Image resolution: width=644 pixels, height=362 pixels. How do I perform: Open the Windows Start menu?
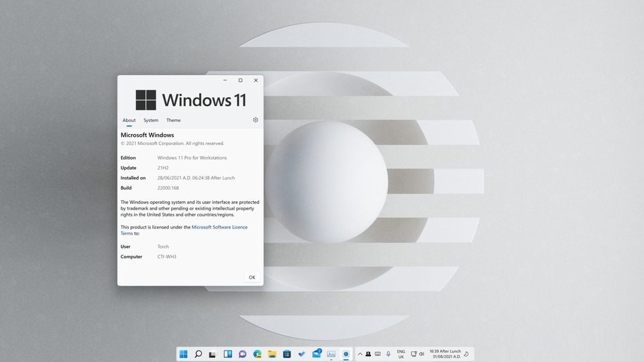click(184, 354)
